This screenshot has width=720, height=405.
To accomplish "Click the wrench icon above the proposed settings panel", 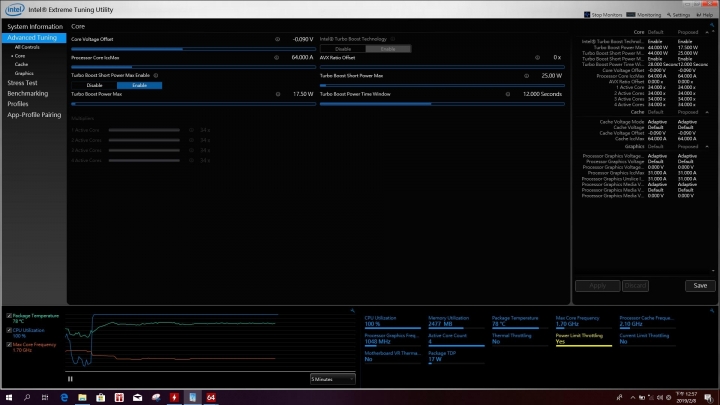I will 712,25.
